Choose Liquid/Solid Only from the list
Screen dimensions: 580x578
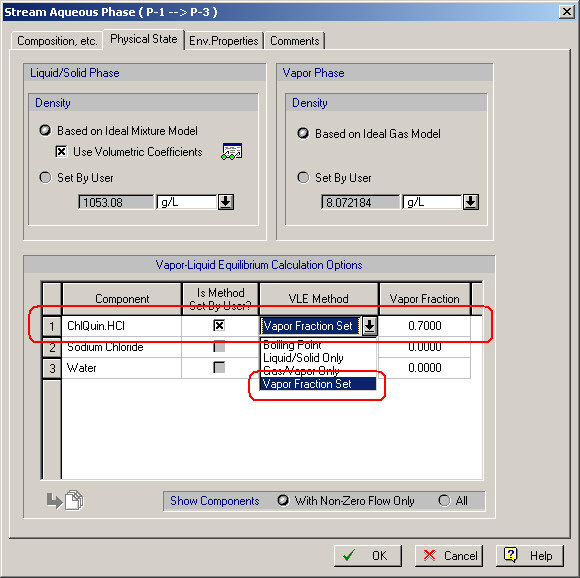point(303,358)
